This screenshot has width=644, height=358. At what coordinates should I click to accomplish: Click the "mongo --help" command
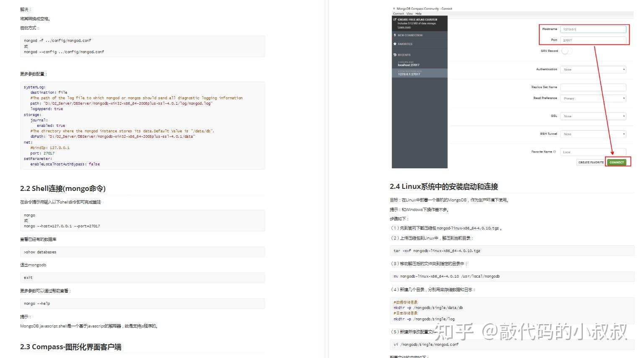tap(37, 304)
